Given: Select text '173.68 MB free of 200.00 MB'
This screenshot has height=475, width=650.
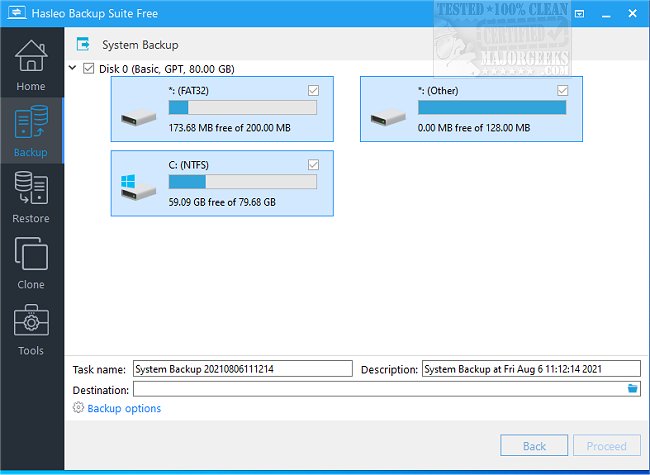Looking at the screenshot, I should coord(229,128).
